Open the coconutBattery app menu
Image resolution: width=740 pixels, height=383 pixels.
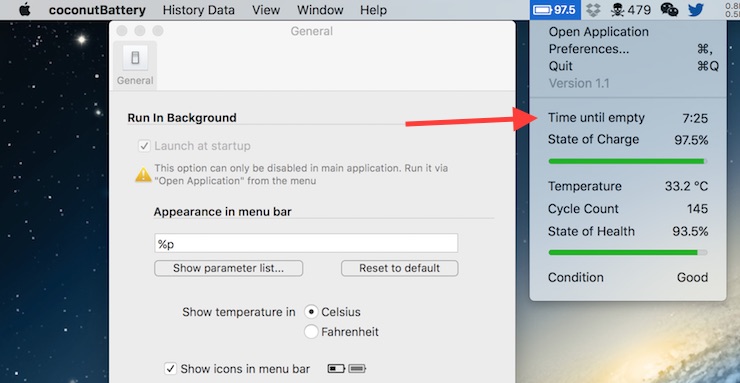click(x=97, y=10)
